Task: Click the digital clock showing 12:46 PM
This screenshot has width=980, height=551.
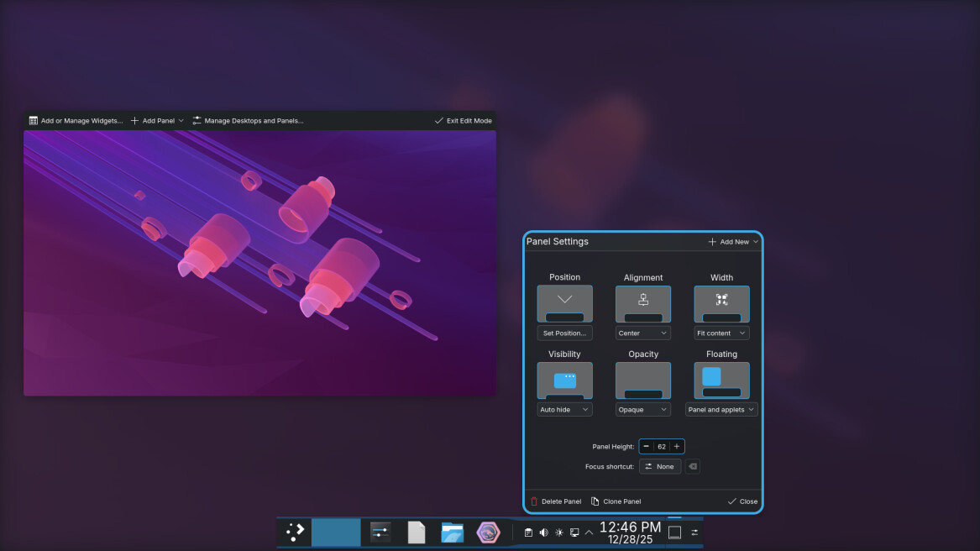Action: click(636, 533)
